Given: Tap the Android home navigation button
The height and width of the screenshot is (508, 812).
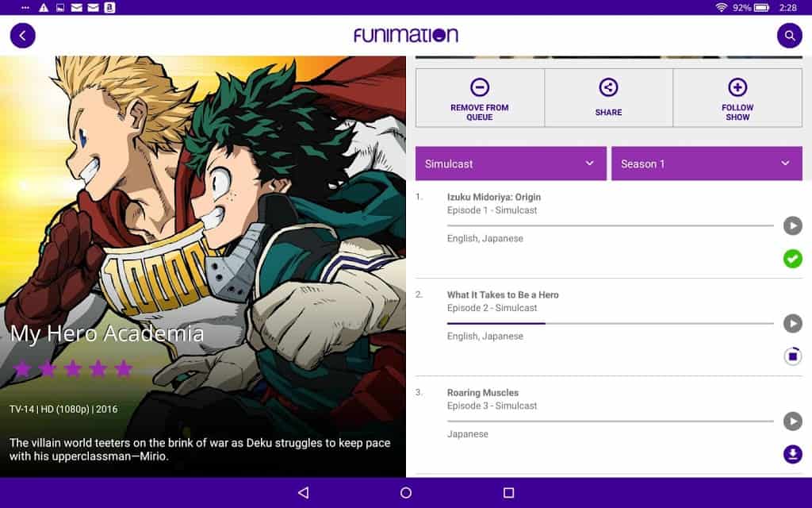Looking at the screenshot, I should pos(406,492).
